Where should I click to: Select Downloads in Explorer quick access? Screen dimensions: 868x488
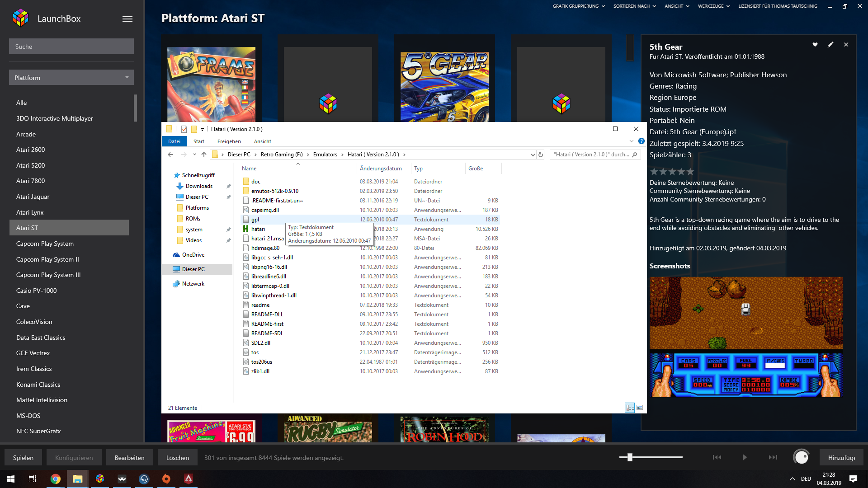pyautogui.click(x=199, y=186)
